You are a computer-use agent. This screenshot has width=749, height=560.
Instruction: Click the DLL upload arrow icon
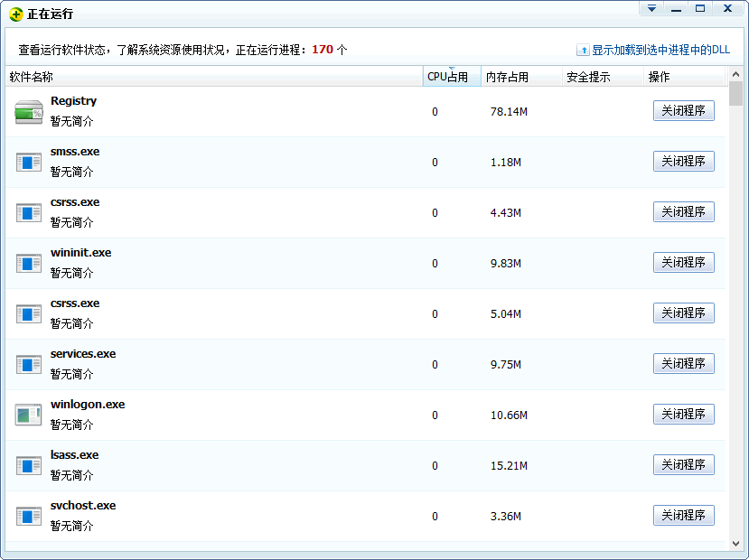pos(583,50)
